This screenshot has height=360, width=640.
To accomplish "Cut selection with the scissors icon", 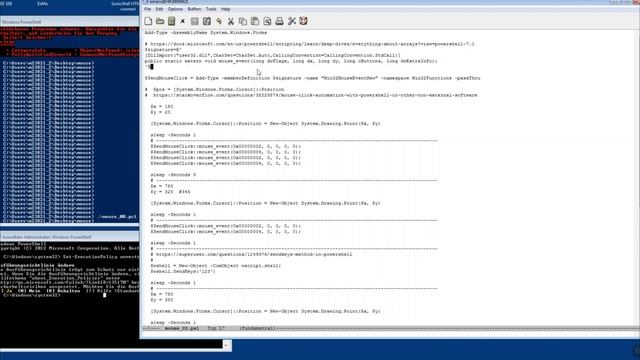I will (231, 21).
